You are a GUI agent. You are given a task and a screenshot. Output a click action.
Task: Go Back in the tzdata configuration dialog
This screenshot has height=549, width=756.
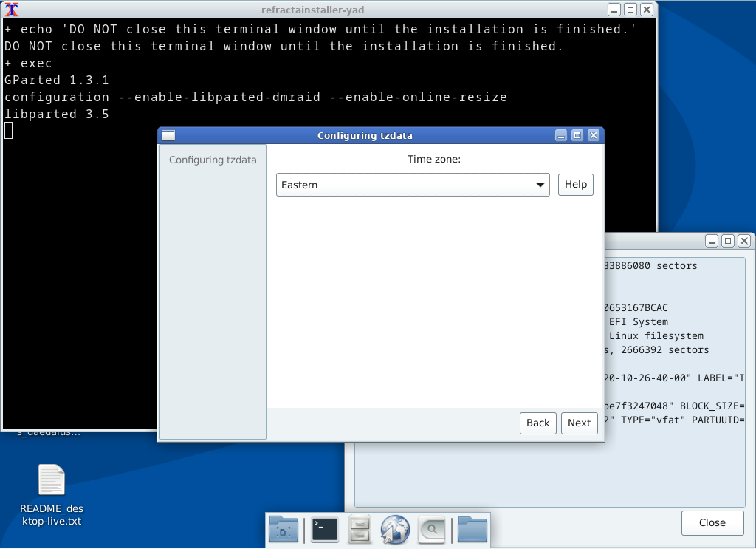pyautogui.click(x=537, y=423)
